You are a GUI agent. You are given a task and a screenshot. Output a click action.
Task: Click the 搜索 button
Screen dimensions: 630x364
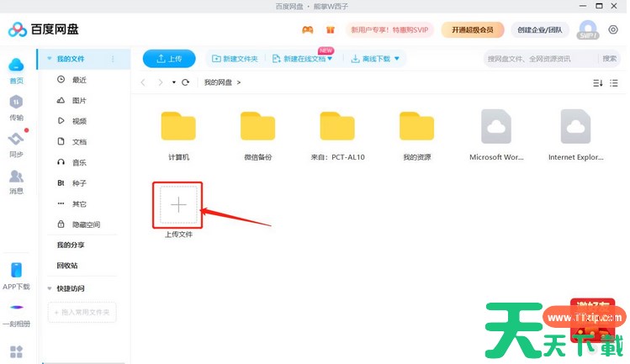(x=610, y=59)
